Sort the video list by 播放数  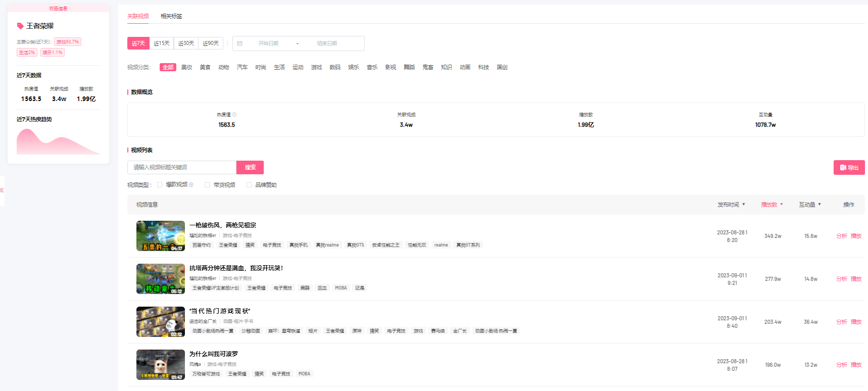[771, 205]
